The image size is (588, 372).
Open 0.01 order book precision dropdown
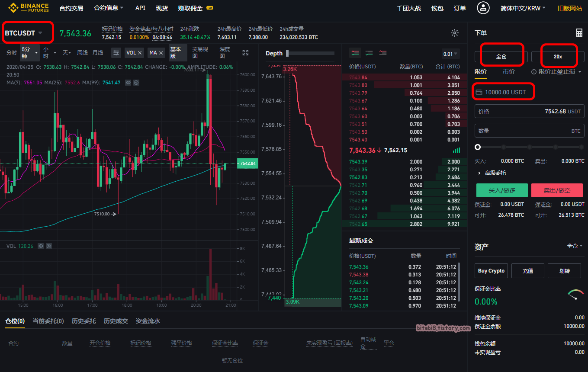click(x=451, y=54)
